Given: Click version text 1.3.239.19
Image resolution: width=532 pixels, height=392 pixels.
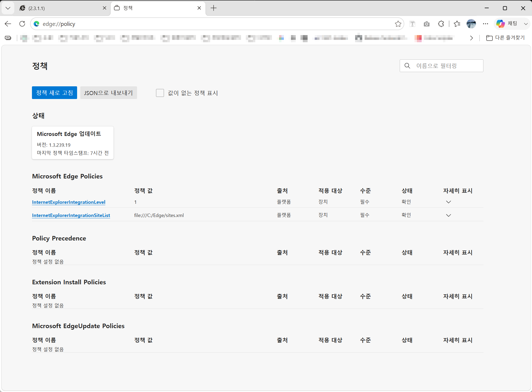Looking at the screenshot, I should point(60,145).
